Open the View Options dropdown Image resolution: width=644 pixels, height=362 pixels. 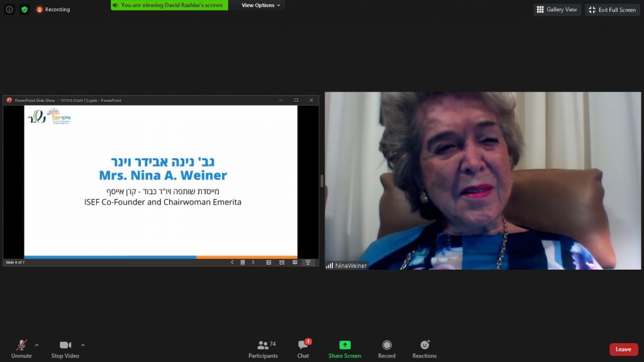(261, 5)
